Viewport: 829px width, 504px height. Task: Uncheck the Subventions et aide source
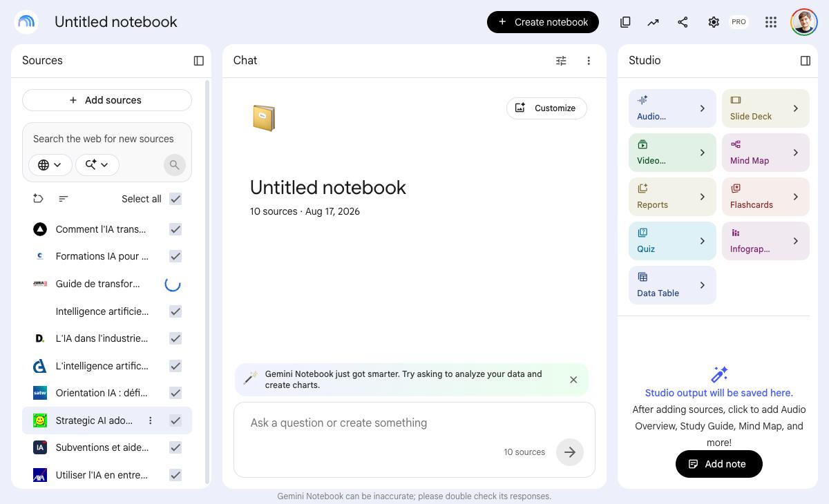coord(175,447)
